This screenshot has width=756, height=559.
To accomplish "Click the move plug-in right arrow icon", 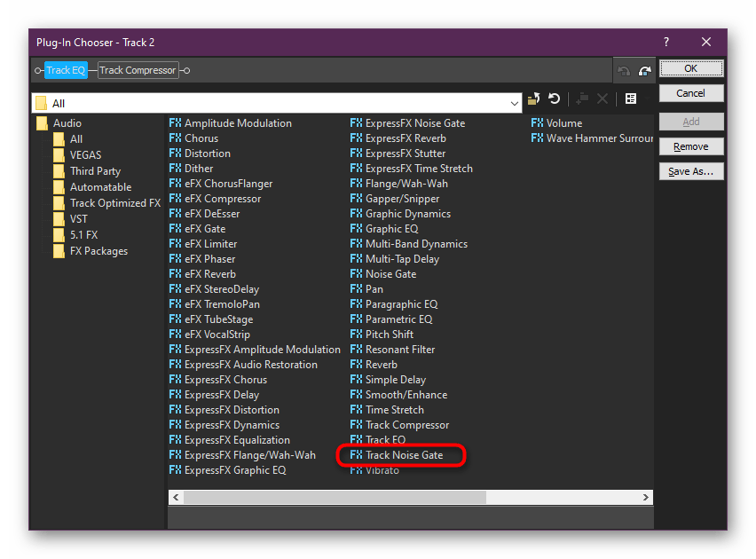I will pos(644,71).
